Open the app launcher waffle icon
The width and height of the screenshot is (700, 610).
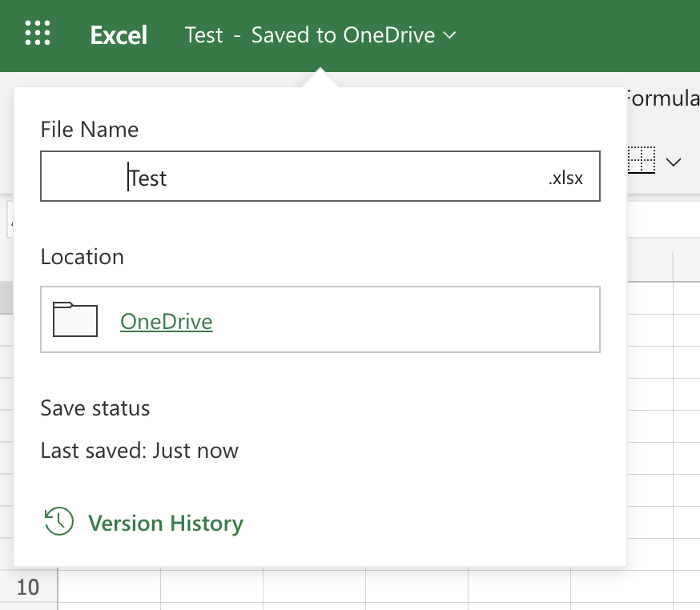click(38, 33)
